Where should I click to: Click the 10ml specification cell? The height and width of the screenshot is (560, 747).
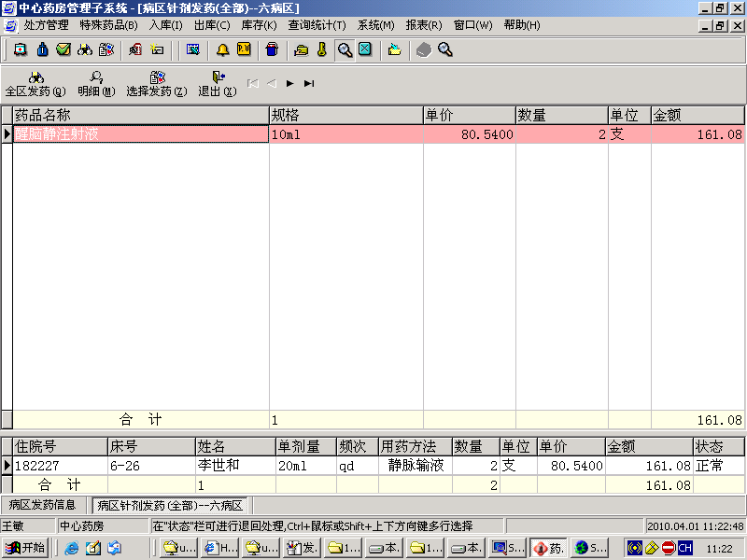pos(346,134)
